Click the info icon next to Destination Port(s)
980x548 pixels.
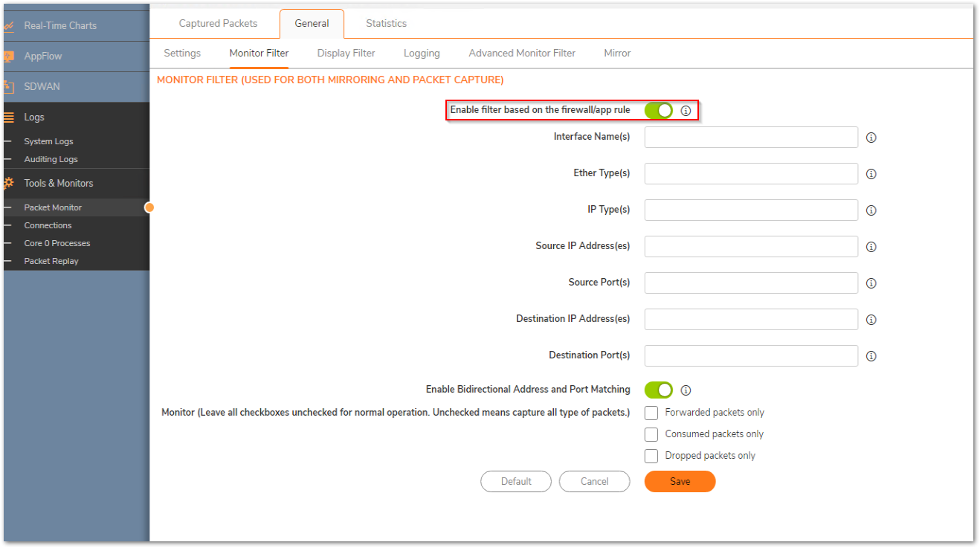(871, 356)
